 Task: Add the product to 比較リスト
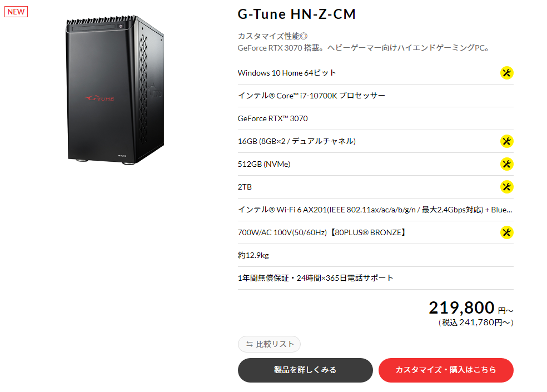tap(269, 344)
